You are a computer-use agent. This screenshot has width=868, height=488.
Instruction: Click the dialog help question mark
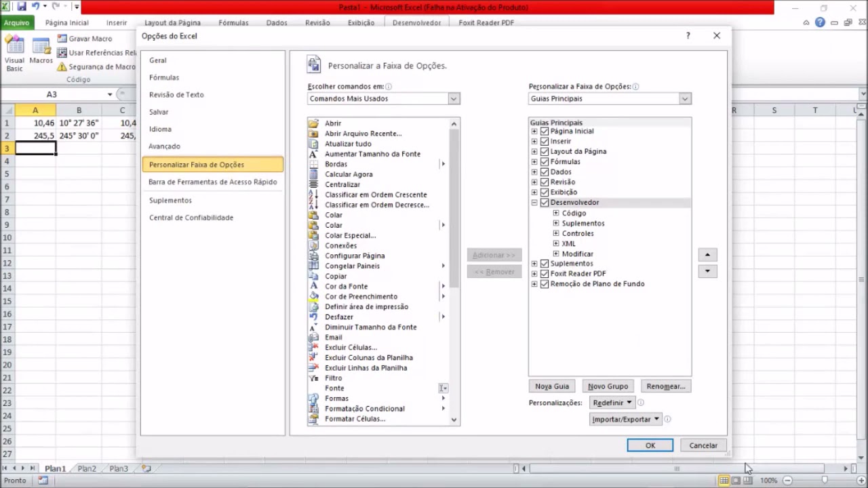[688, 35]
